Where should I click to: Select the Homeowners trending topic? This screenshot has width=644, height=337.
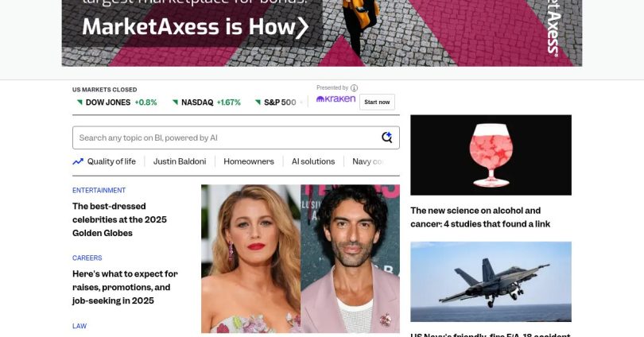coord(249,161)
